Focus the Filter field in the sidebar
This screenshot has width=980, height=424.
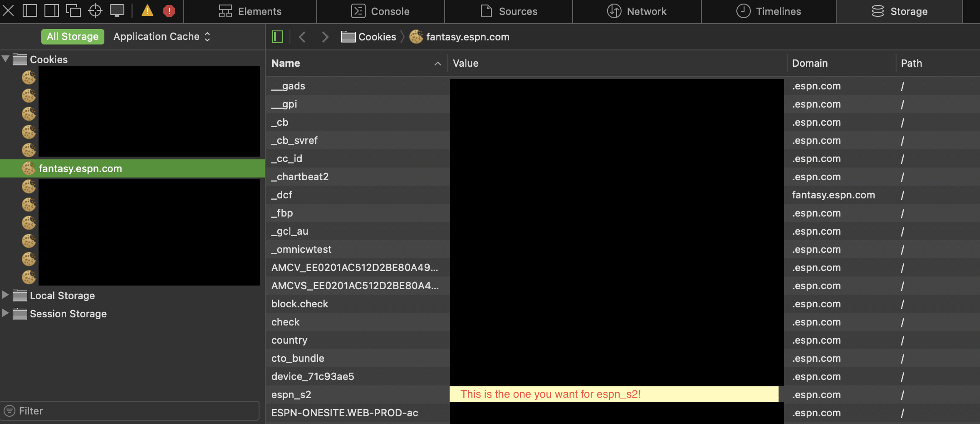coord(130,411)
